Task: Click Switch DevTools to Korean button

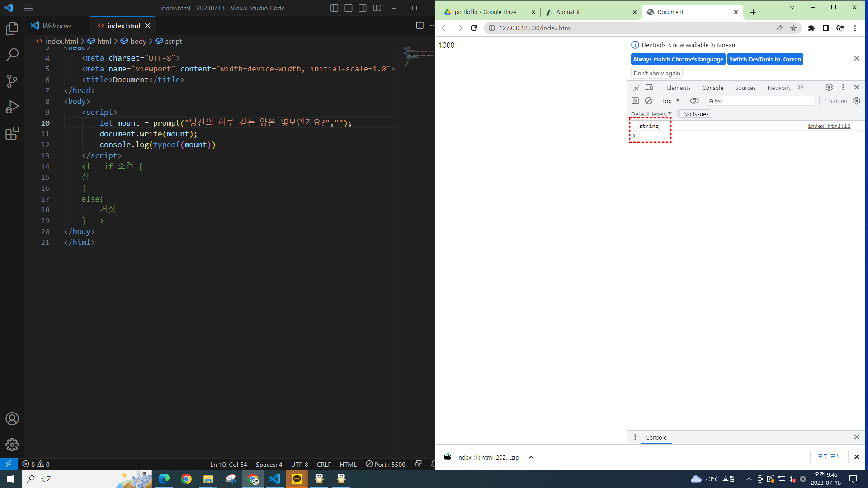Action: coord(765,59)
